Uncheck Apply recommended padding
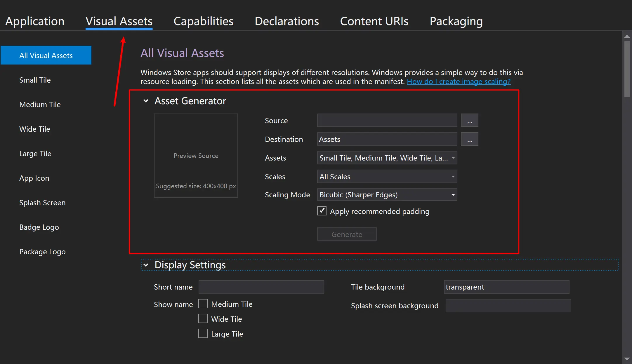This screenshot has width=632, height=364. click(x=322, y=211)
